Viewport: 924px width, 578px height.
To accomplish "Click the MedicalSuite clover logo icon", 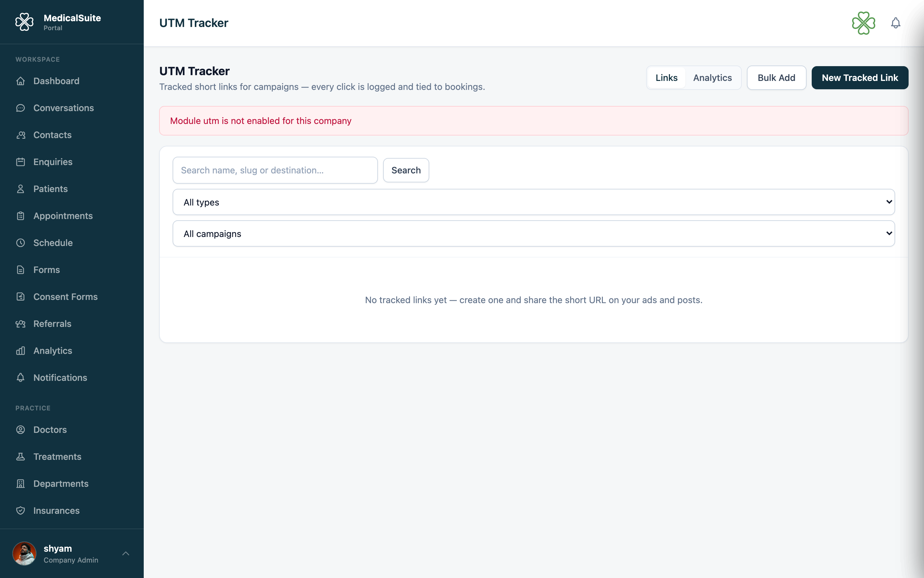I will point(24,22).
